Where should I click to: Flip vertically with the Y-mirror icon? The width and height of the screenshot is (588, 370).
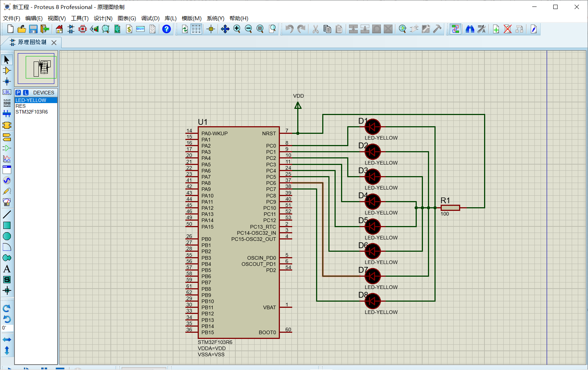coord(7,350)
